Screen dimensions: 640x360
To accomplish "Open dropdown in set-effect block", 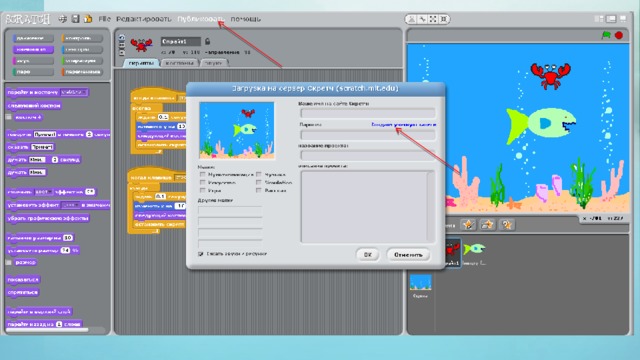I will pyautogui.click(x=71, y=205).
